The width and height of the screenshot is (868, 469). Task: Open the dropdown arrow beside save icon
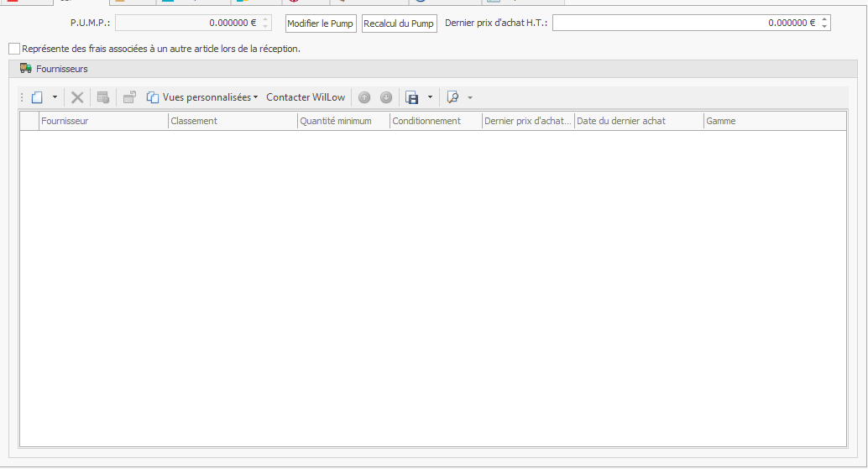tap(430, 97)
